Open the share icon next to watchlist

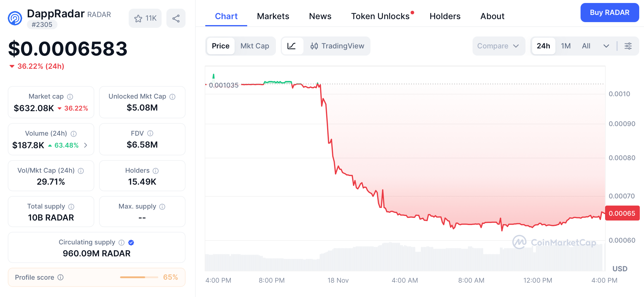click(176, 18)
